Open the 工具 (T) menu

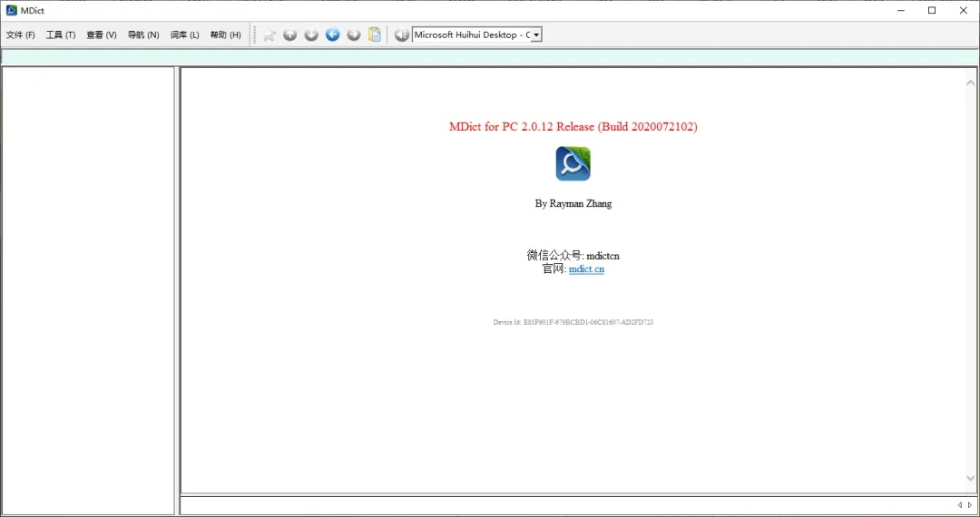pos(61,35)
